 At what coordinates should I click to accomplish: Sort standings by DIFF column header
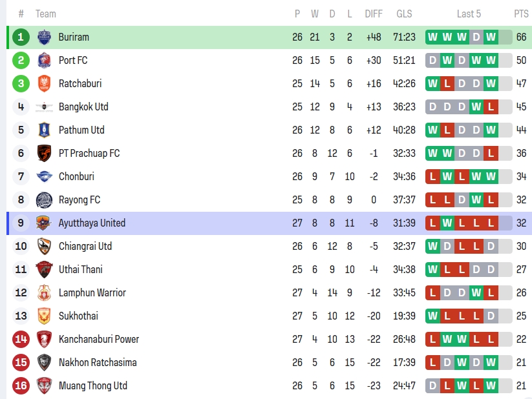point(374,14)
